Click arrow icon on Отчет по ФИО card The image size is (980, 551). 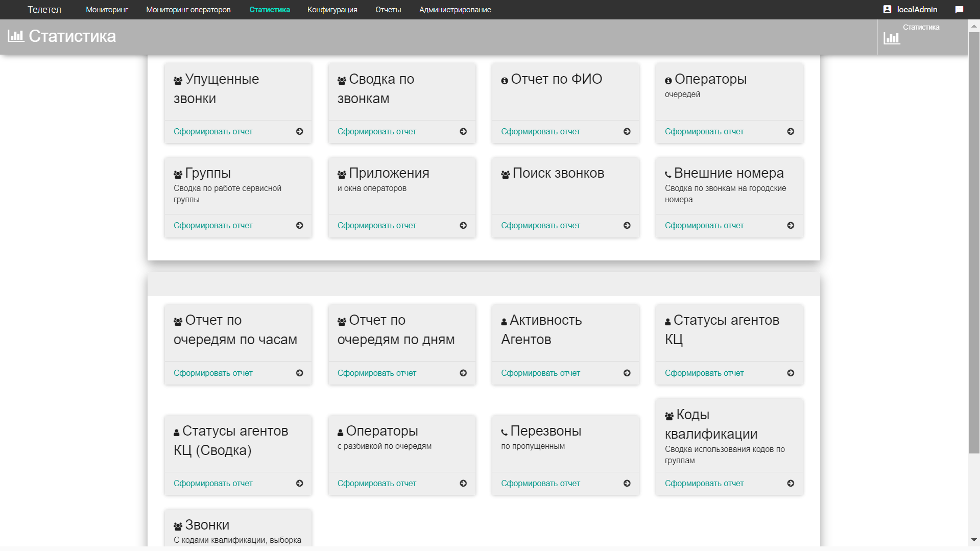(627, 131)
